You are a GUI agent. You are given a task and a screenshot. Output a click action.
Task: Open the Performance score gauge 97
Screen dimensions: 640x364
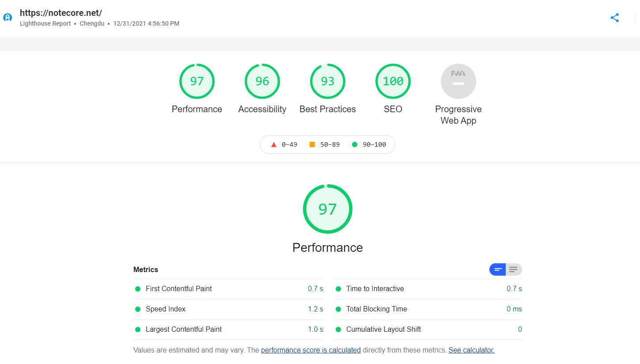click(x=197, y=81)
